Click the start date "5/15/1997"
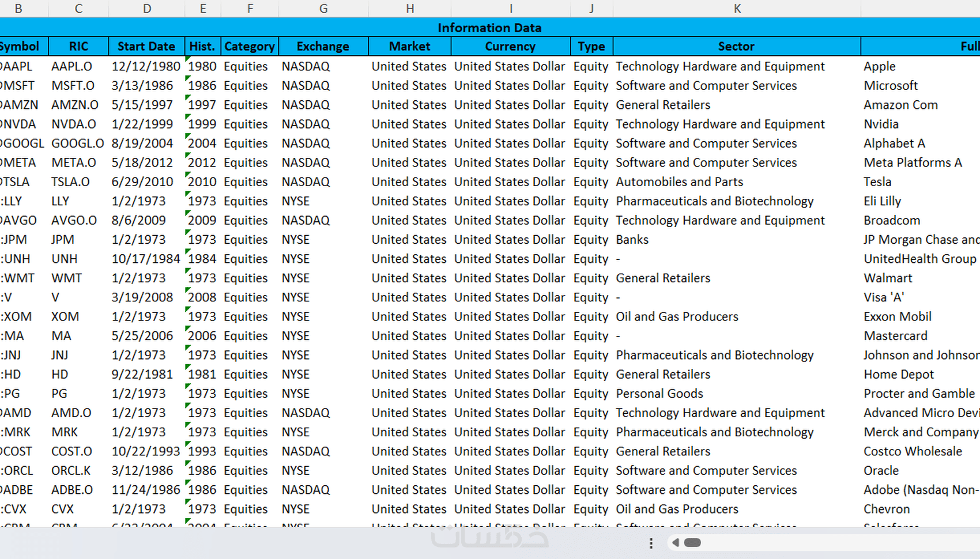 pyautogui.click(x=146, y=105)
